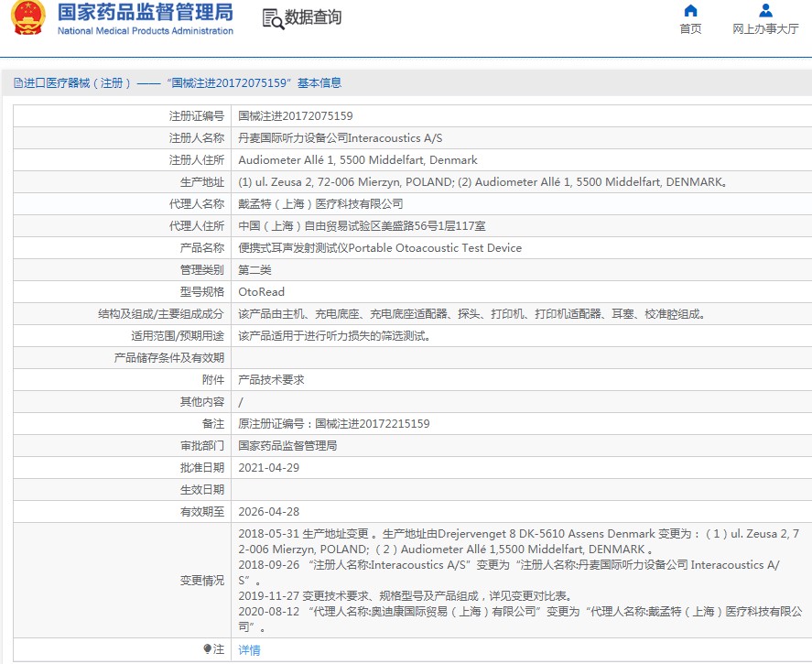Click the national emblem logo in the header
This screenshot has width=812, height=664.
(x=28, y=17)
